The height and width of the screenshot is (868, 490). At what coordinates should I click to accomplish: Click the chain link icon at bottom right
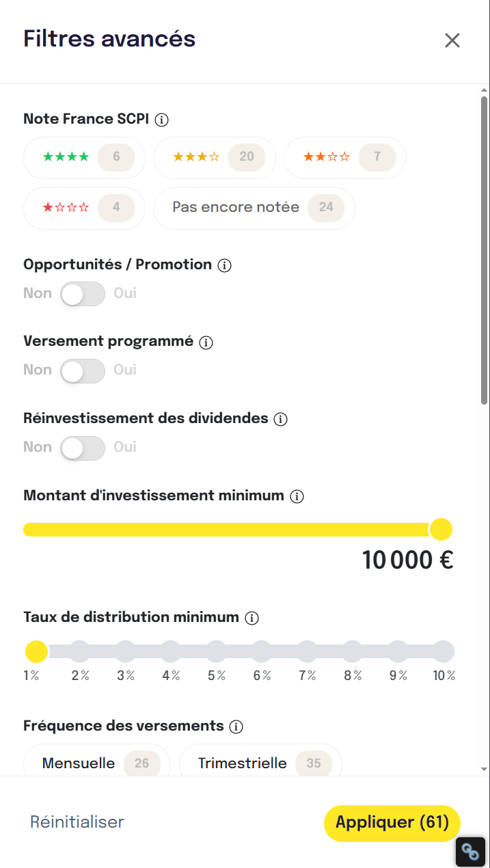point(470,852)
